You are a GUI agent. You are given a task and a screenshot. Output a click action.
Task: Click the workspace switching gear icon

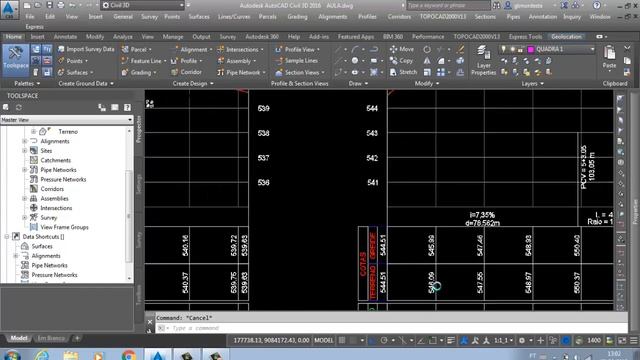[522, 340]
